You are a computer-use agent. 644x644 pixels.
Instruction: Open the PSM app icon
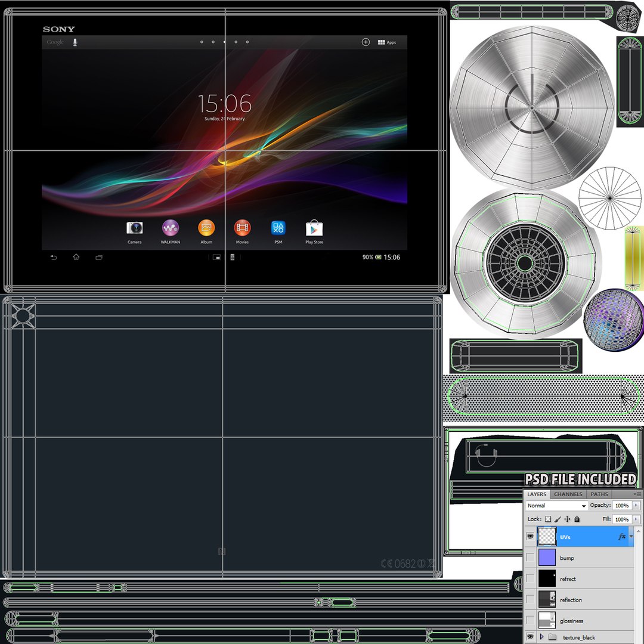pos(278,228)
